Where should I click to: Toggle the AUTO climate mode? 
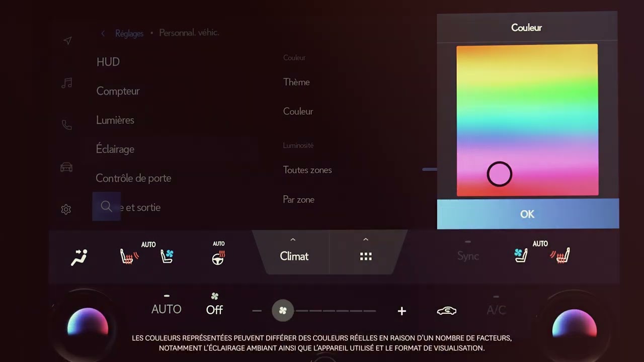166,309
